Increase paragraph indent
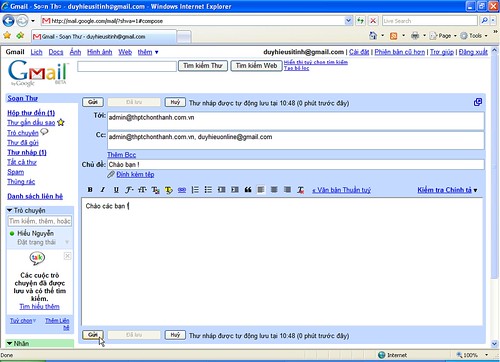500x362 pixels. point(235,190)
